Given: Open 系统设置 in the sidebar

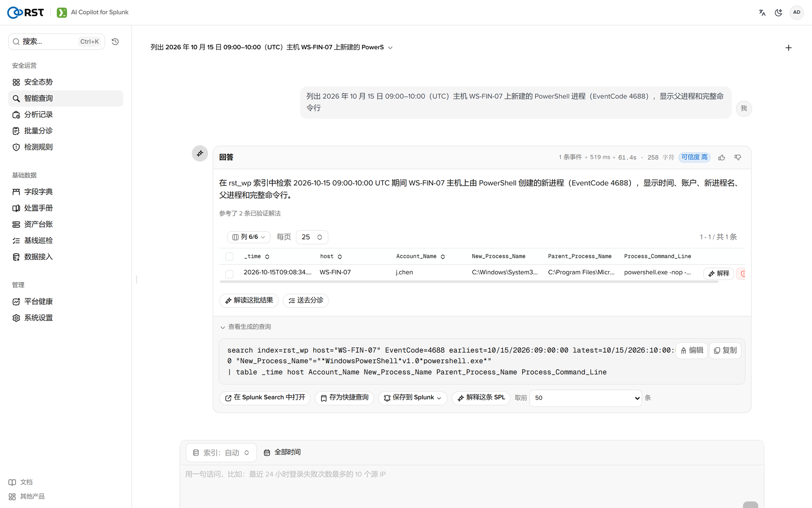Looking at the screenshot, I should point(66,318).
